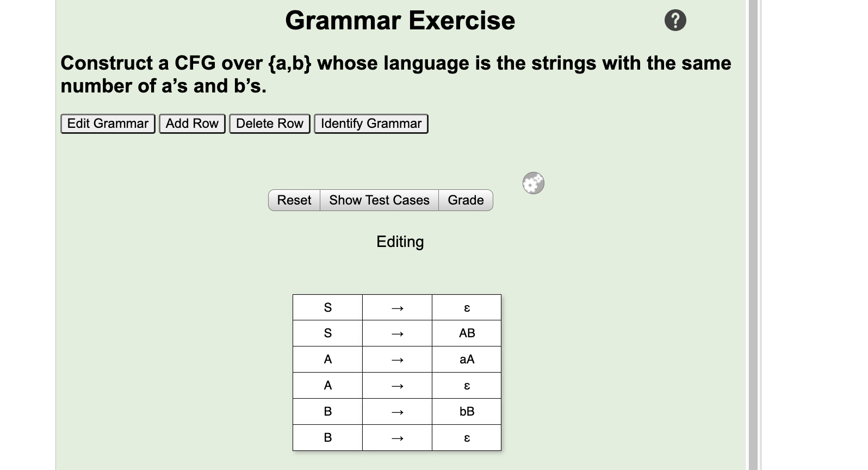Grade the current grammar
This screenshot has height=470, width=868.
tap(465, 200)
